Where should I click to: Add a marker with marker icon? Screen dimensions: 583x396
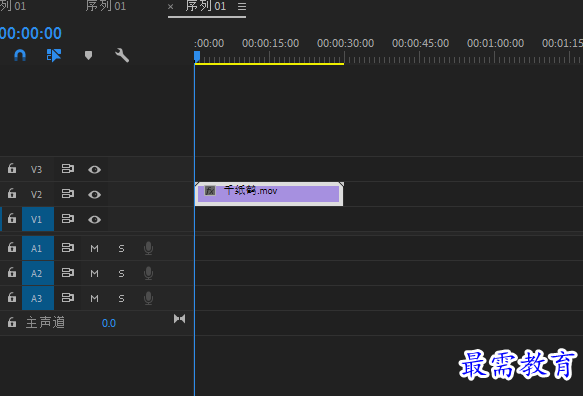(88, 56)
